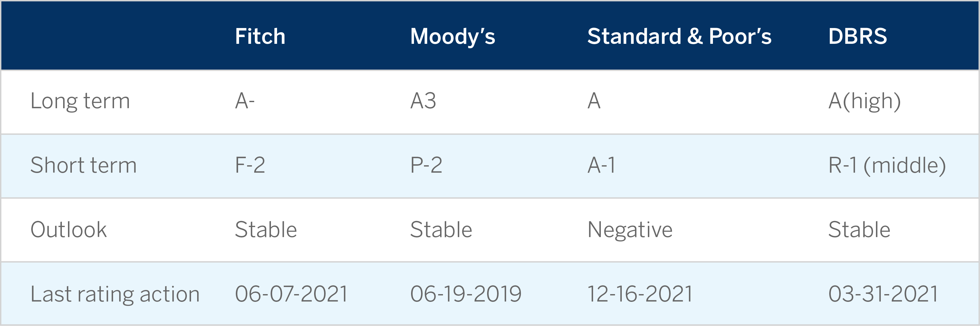The width and height of the screenshot is (980, 326).
Task: Click the 12-16-2021 date cell
Action: pos(640,294)
